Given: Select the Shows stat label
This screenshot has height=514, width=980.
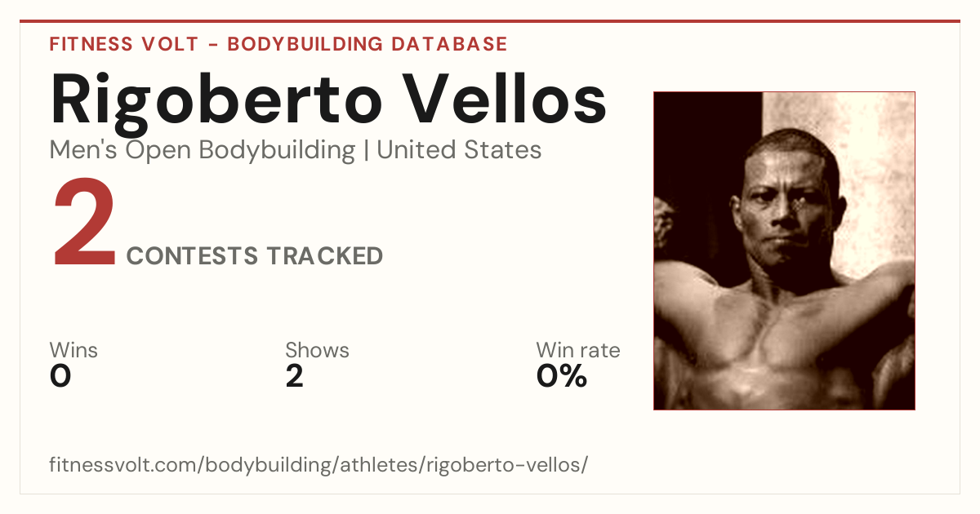Looking at the screenshot, I should pos(317,350).
